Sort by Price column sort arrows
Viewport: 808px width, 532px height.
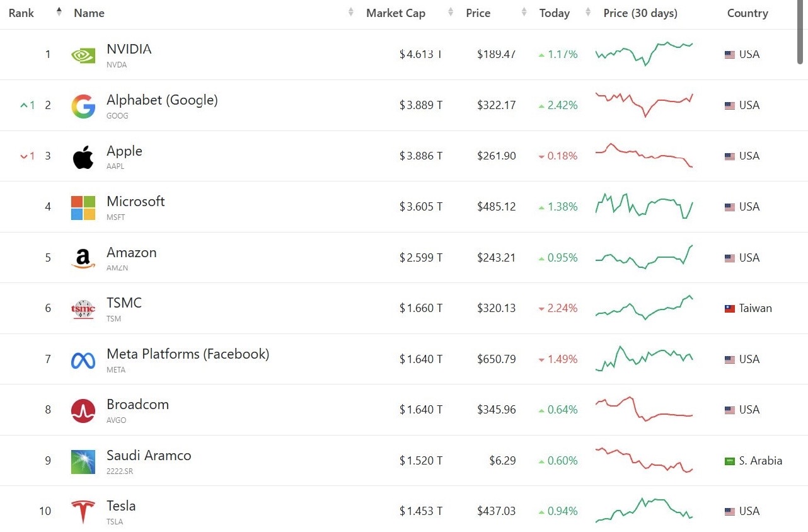524,13
